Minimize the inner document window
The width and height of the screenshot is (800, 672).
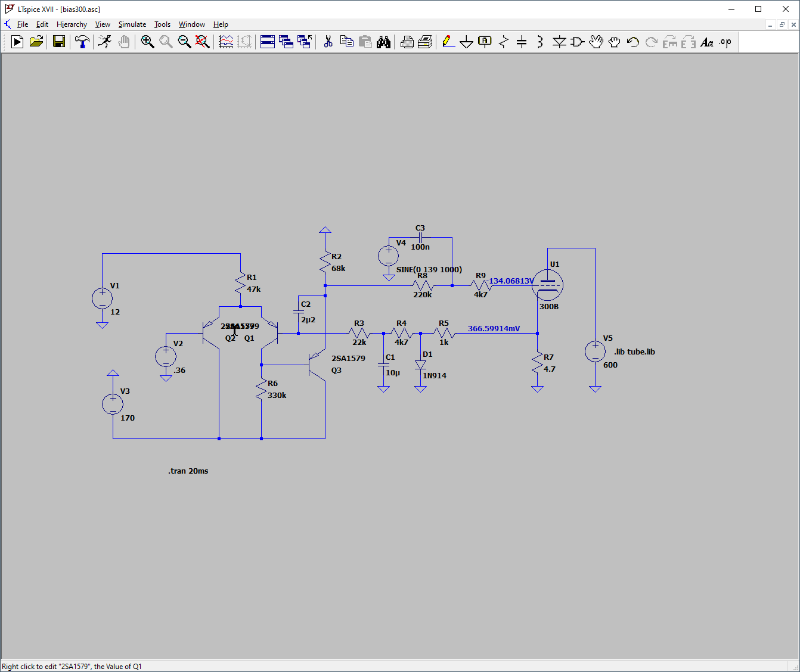(770, 24)
